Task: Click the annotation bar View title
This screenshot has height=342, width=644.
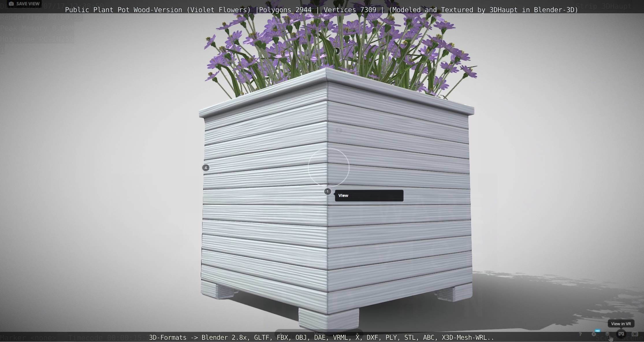Action: 319,334
